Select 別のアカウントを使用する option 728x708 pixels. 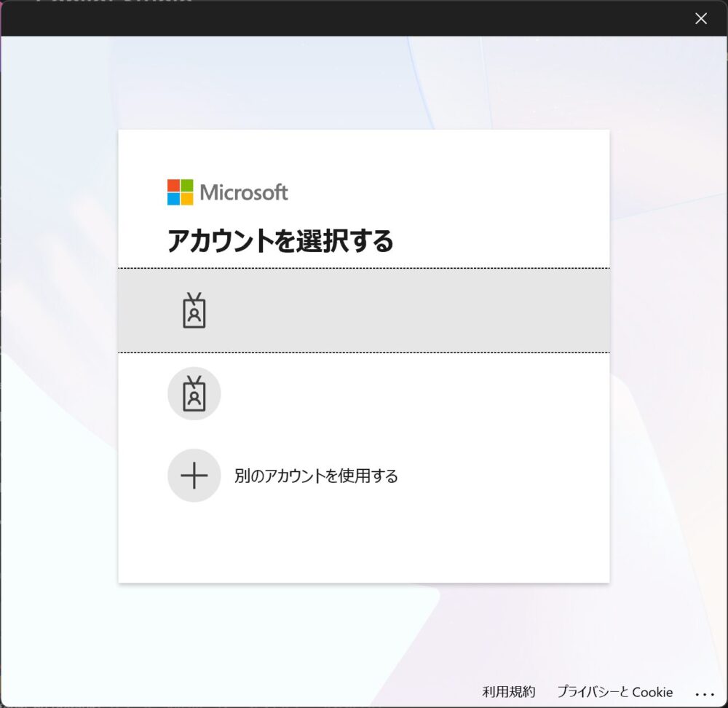click(x=316, y=476)
